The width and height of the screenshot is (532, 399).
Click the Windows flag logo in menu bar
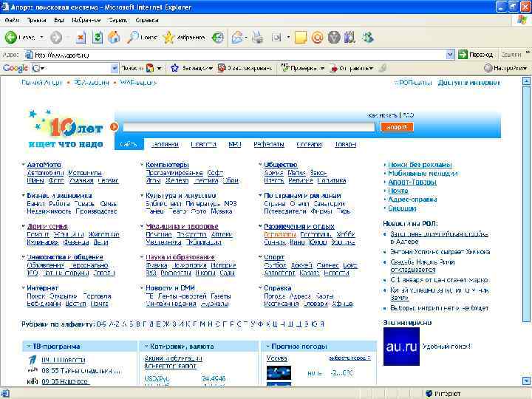pyautogui.click(x=522, y=20)
